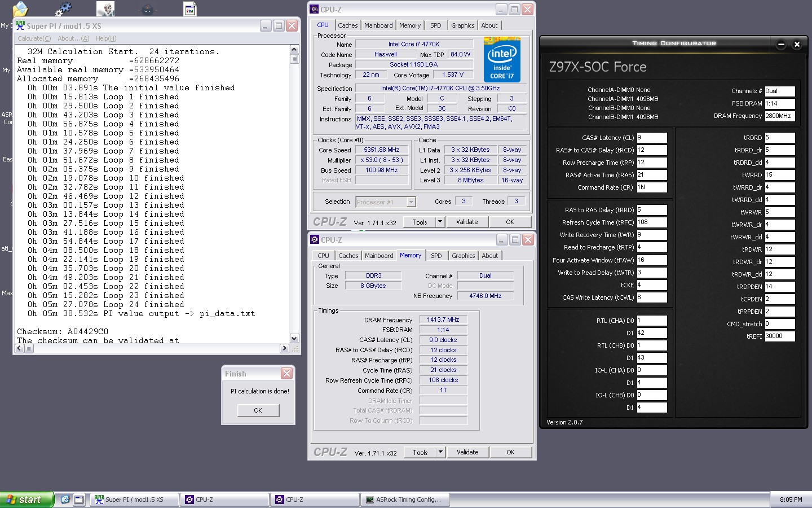Click the DRAM Frequency value 1413.7 MHz
This screenshot has width=812, height=508.
pyautogui.click(x=443, y=319)
